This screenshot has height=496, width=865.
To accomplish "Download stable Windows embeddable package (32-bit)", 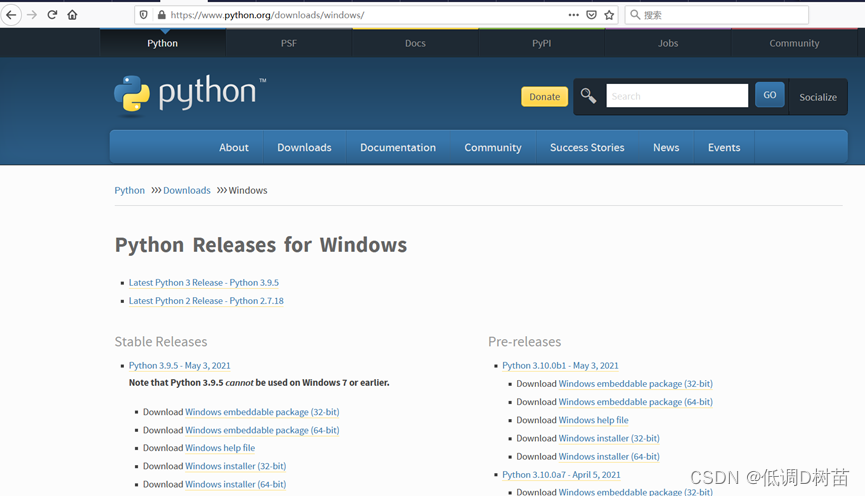I will 262,412.
